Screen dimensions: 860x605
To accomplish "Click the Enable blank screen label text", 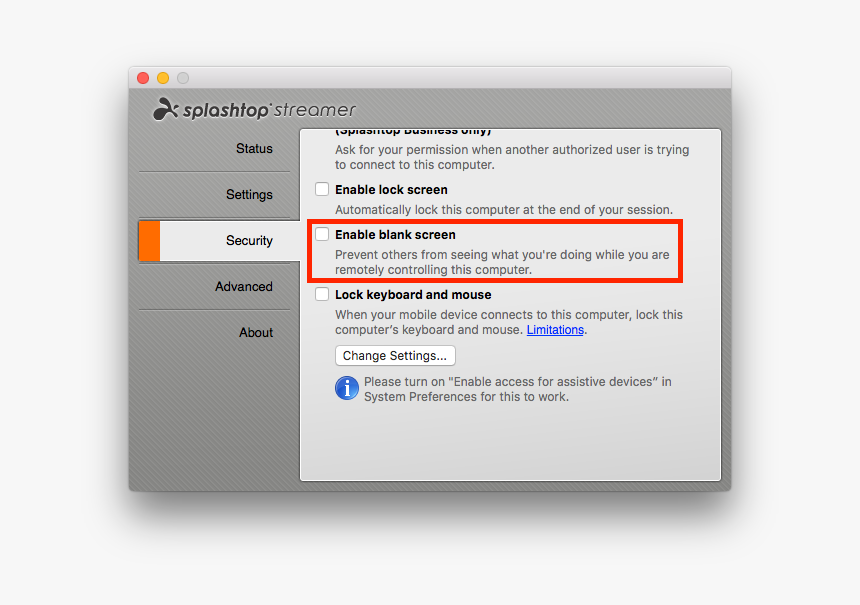I will click(395, 235).
